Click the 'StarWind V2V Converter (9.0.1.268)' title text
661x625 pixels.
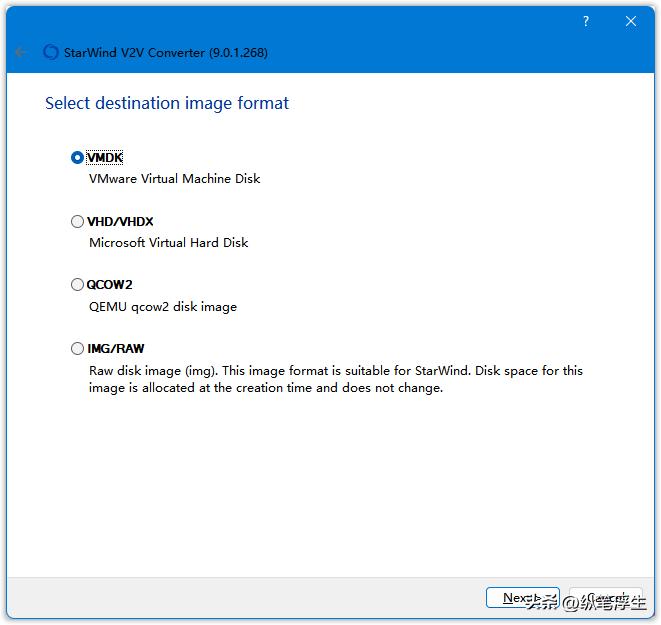click(166, 53)
